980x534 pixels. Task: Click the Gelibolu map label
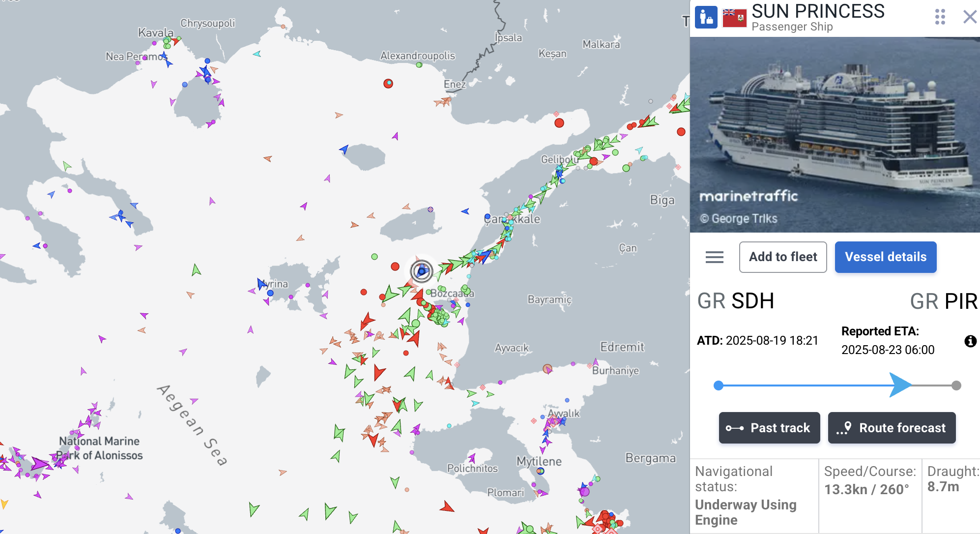tap(559, 159)
